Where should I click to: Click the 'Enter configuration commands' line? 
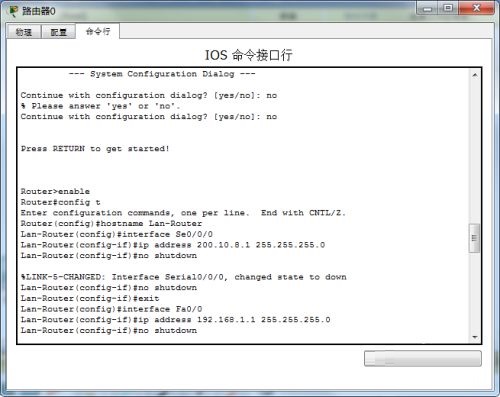183,213
